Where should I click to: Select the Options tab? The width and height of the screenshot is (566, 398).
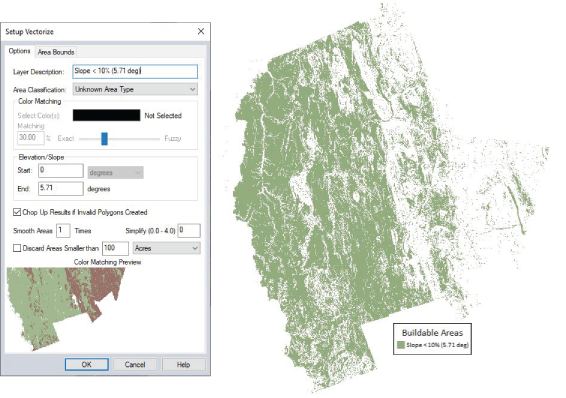(19, 51)
